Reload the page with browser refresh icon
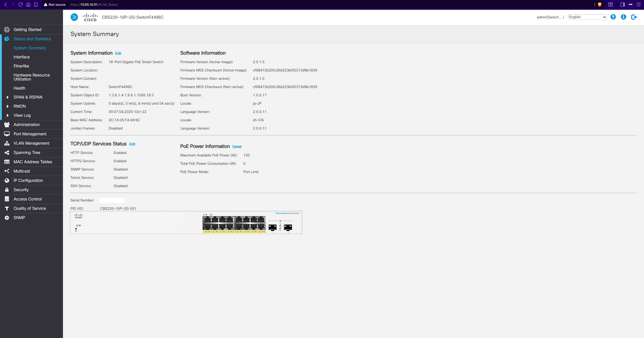Image resolution: width=644 pixels, height=338 pixels. click(x=20, y=4)
